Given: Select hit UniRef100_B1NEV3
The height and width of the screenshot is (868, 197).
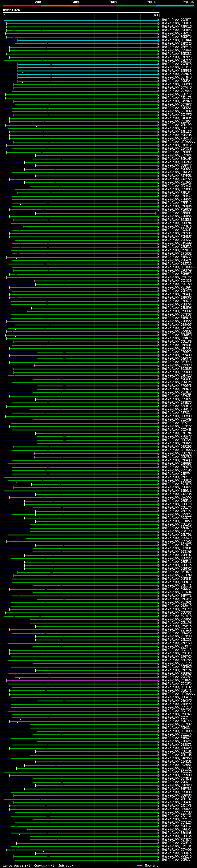Looking at the screenshot, I should (177, 172).
